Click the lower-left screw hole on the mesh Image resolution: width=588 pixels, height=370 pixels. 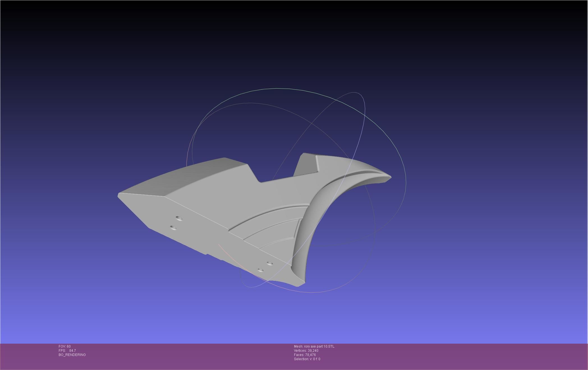pos(173,227)
